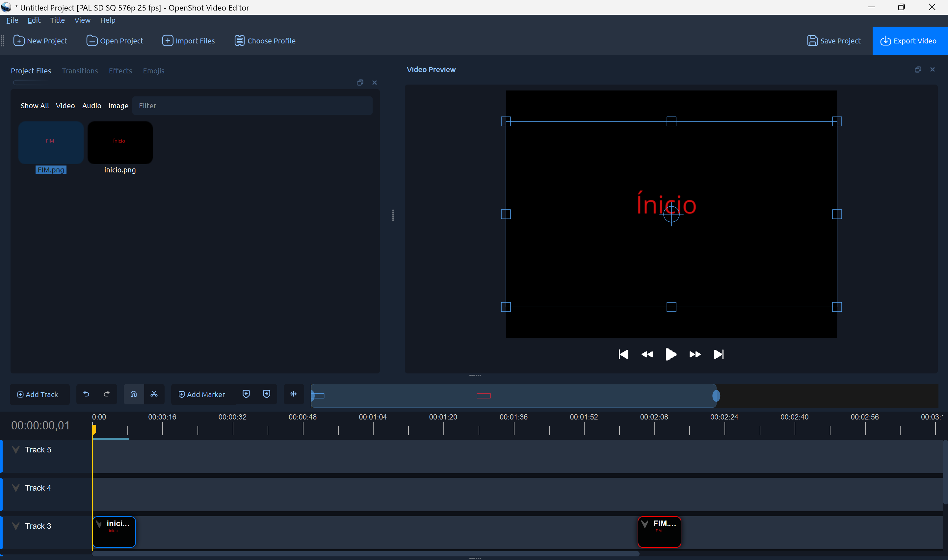Toggle timeline snapping magnet
This screenshot has height=560, width=948.
[x=134, y=394]
